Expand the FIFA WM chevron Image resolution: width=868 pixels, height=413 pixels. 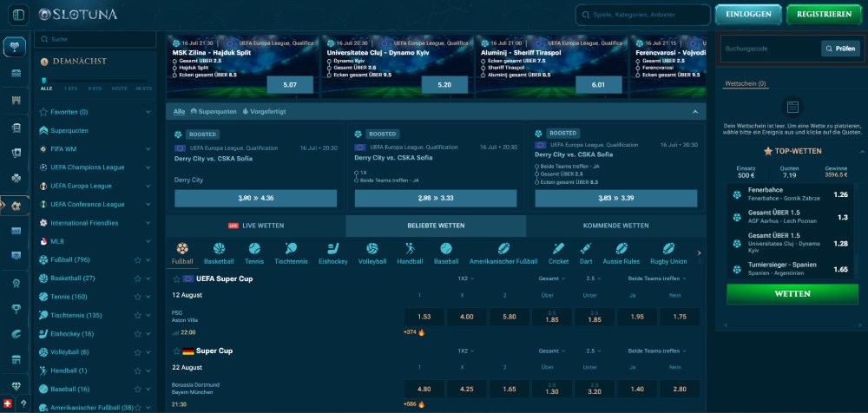(148, 149)
